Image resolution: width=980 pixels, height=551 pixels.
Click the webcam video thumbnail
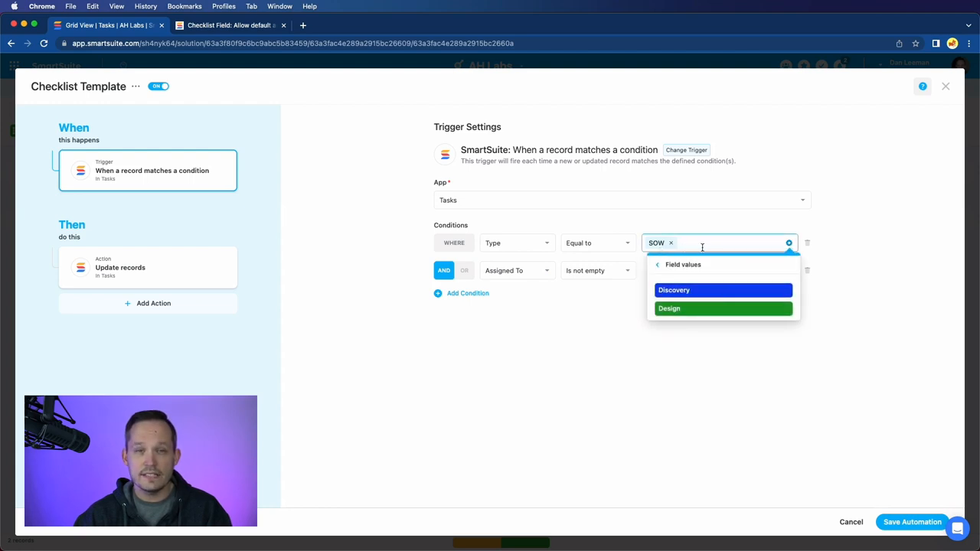pos(141,461)
